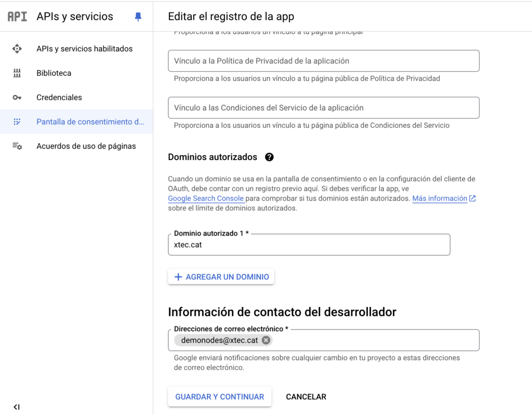
Task: Open help tooltip for Dominios autorizados
Action: (x=269, y=157)
